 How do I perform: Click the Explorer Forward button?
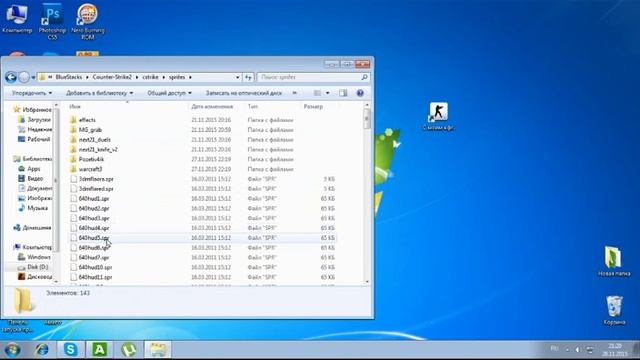click(x=24, y=77)
